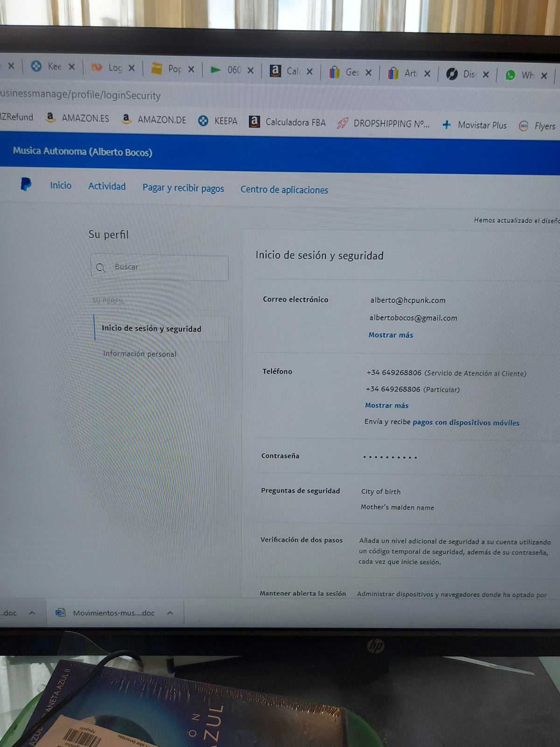Click the City of birth security question
Screen dimensions: 560x747
pyautogui.click(x=381, y=491)
